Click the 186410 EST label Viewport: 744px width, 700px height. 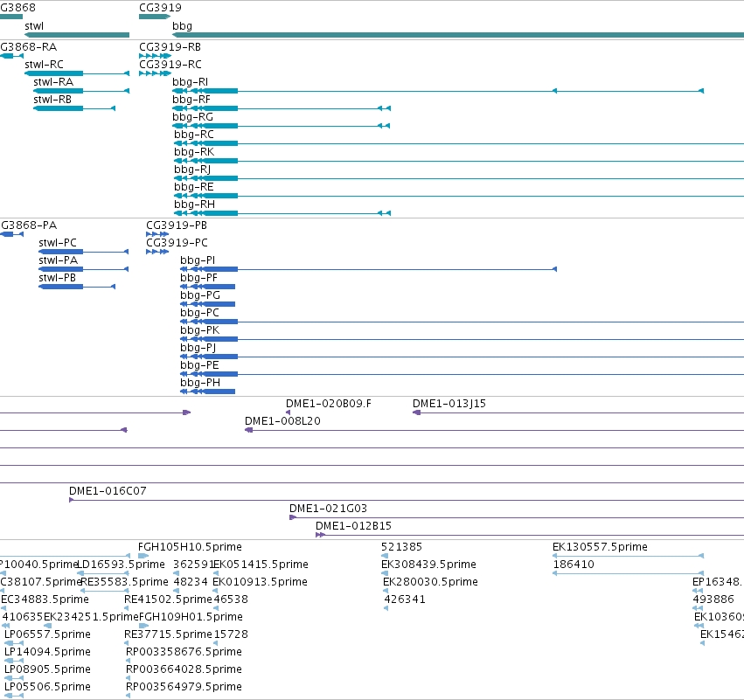click(574, 565)
